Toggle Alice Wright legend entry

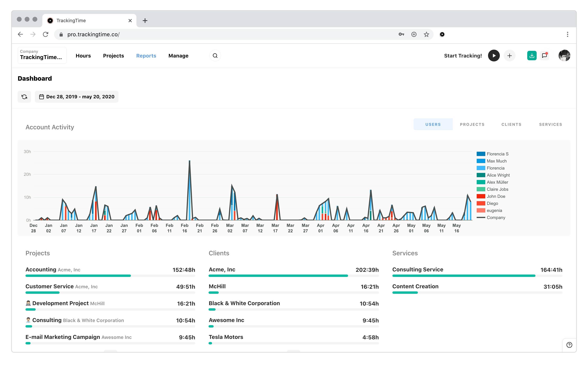click(x=493, y=175)
